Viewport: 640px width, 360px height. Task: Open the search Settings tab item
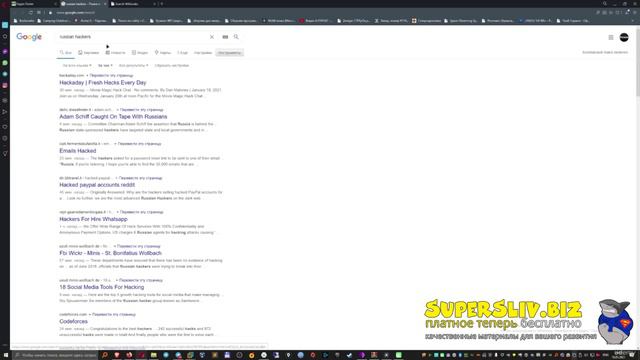pos(203,53)
